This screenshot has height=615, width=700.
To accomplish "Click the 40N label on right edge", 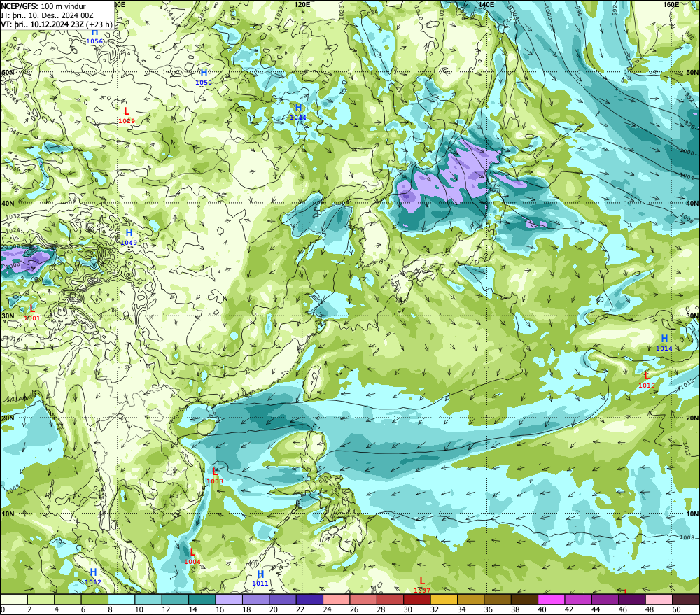I will coord(692,203).
